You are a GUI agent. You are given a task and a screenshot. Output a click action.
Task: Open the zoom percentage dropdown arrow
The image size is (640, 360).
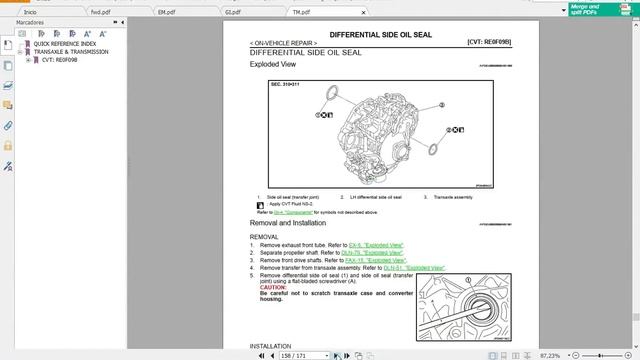click(569, 356)
